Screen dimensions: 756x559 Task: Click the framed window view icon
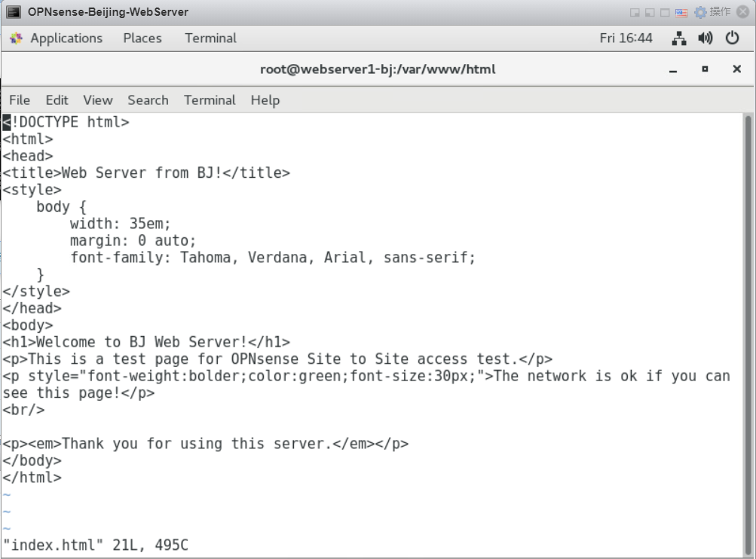665,13
